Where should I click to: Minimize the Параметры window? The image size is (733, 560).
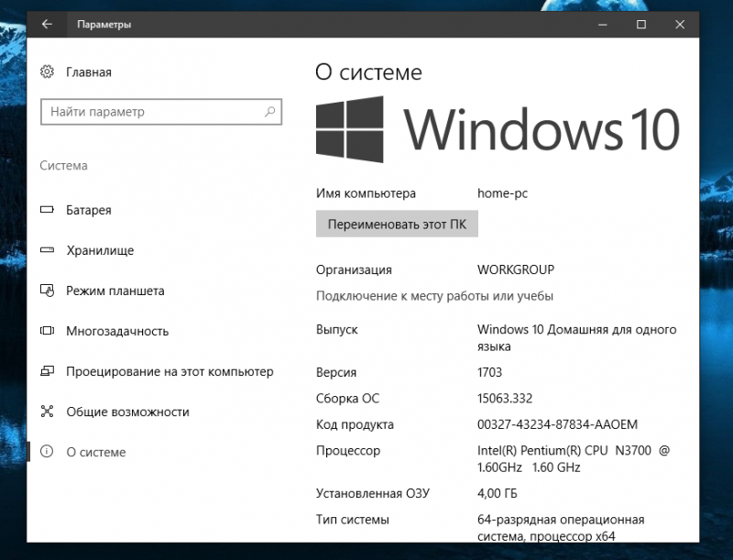(x=603, y=25)
